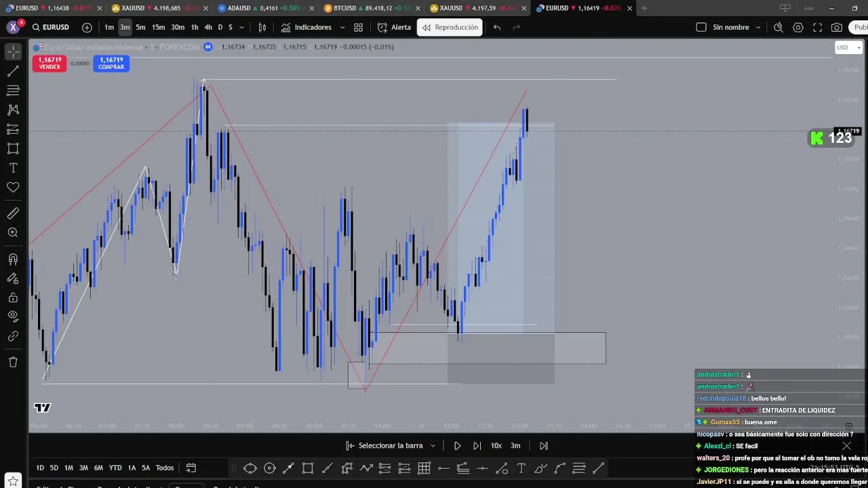Change the 10x replay speed
The height and width of the screenshot is (488, 868).
tap(496, 445)
